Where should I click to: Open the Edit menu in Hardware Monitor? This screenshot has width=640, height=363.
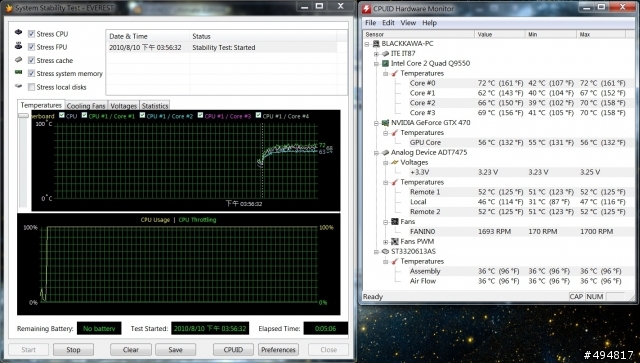click(388, 23)
